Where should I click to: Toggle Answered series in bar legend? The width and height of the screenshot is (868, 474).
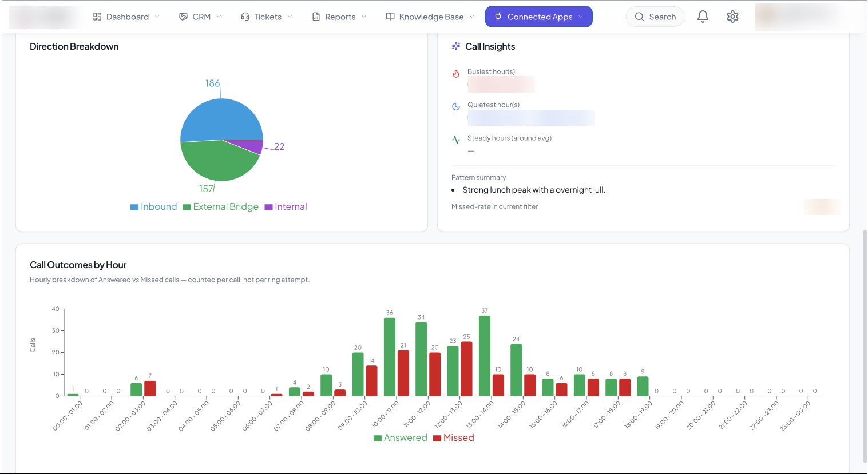point(401,438)
